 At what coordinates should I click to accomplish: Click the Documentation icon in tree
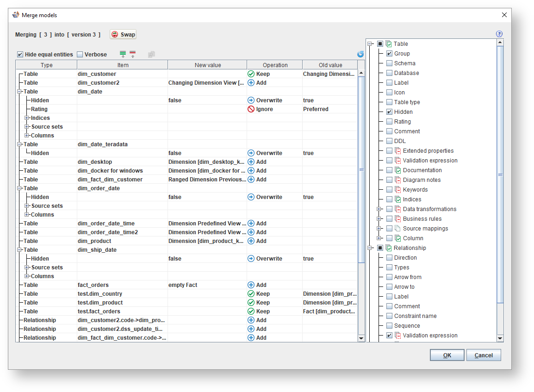(397, 170)
